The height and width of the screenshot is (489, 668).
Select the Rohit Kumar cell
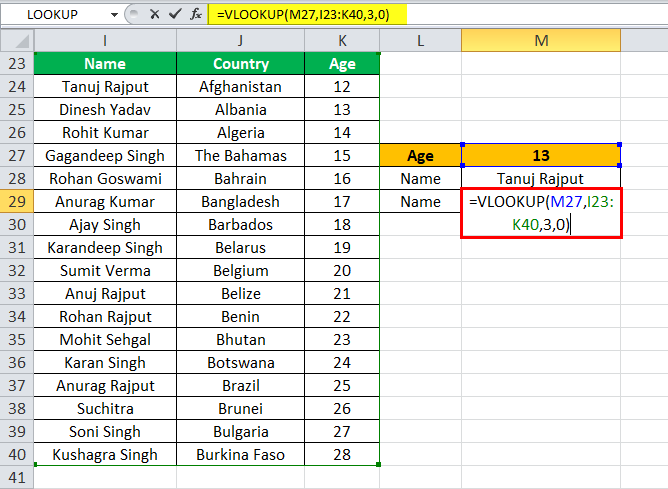pyautogui.click(x=105, y=132)
